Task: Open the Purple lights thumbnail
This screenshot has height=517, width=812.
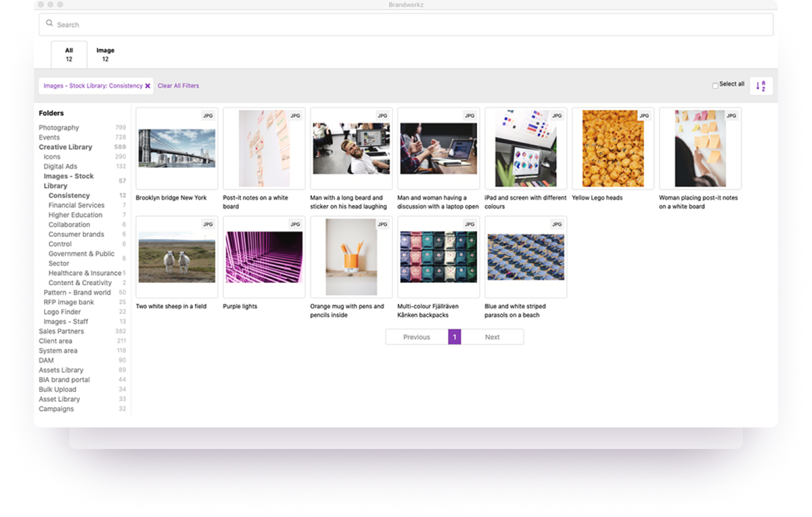Action: [x=264, y=257]
